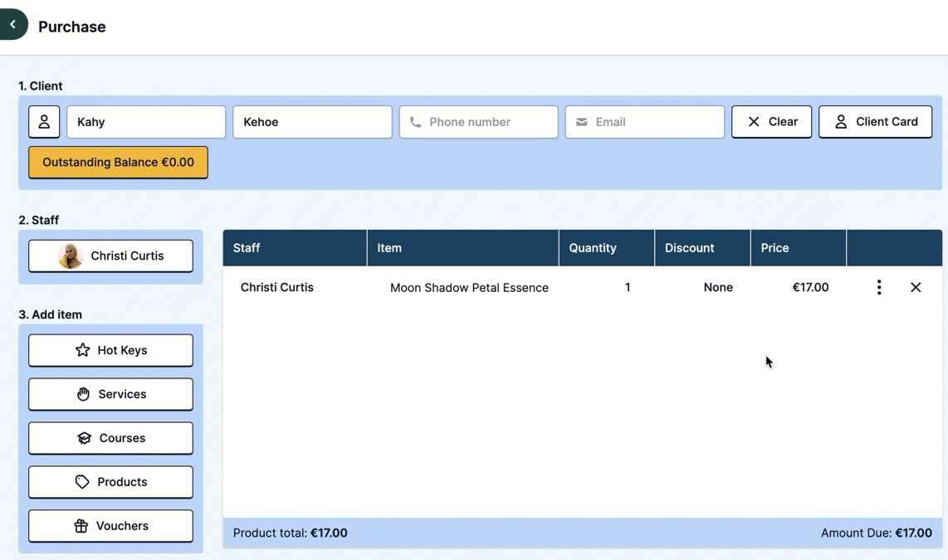
Task: Click Christi Curtis in the table row
Action: coord(277,288)
